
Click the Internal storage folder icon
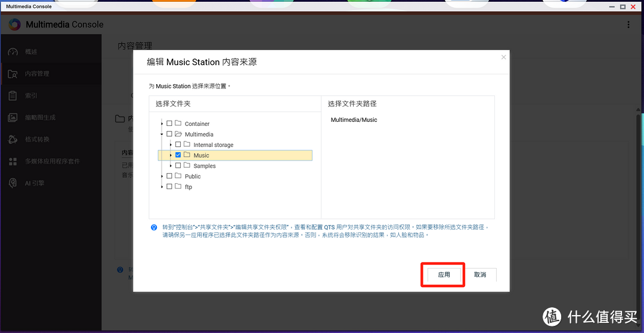(187, 144)
